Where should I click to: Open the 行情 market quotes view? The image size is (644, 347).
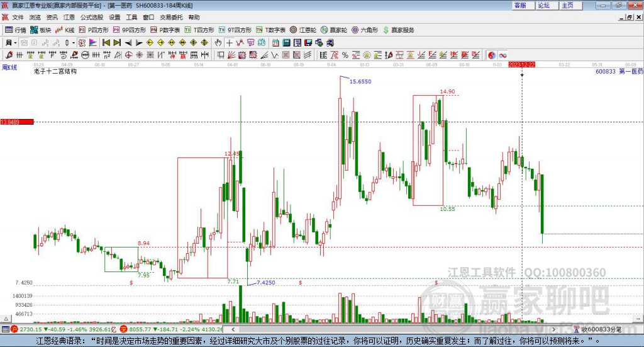15,30
